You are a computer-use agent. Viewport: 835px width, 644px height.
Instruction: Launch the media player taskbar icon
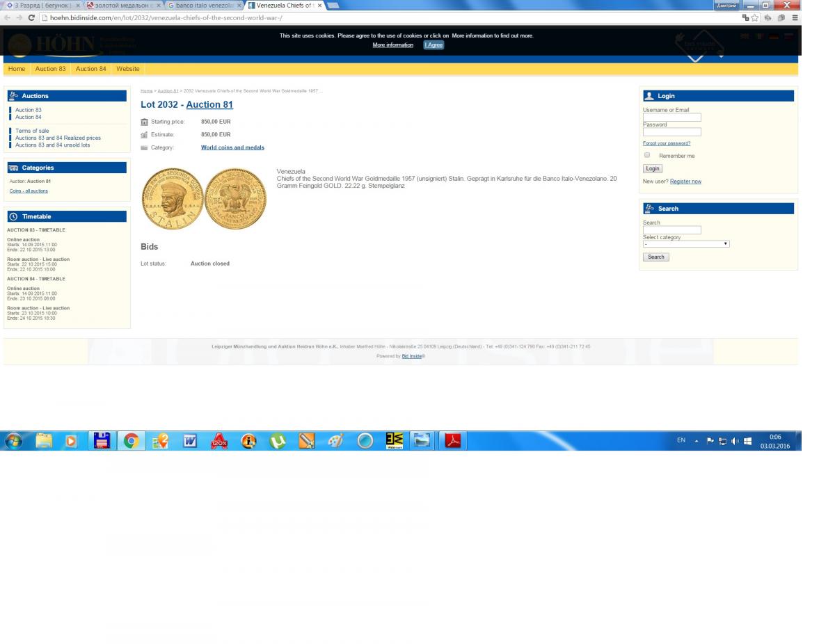pos(71,440)
